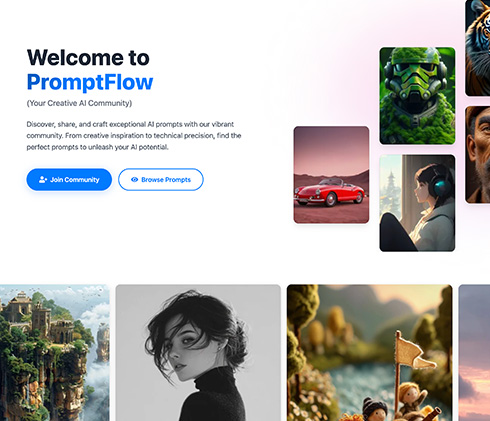Click the Your Creative AI Community subtitle
Viewport: 490px width, 421px height.
(79, 103)
